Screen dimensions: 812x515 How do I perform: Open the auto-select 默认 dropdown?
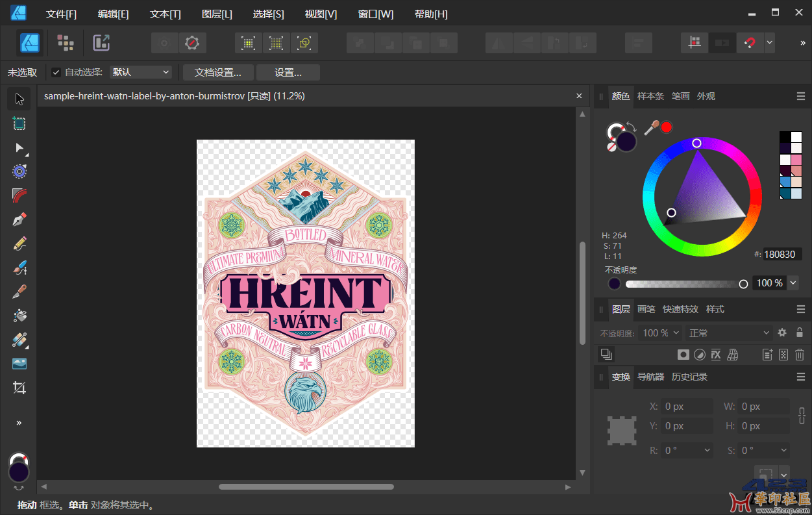coord(141,72)
